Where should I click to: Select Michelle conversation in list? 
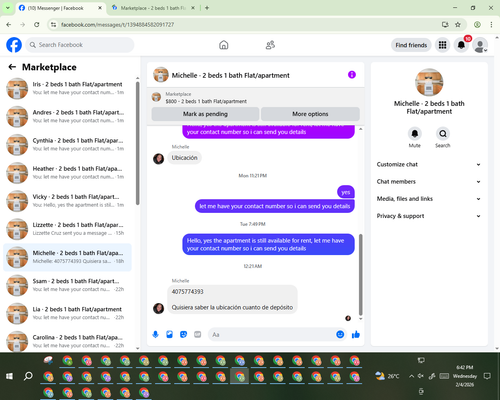point(67,257)
